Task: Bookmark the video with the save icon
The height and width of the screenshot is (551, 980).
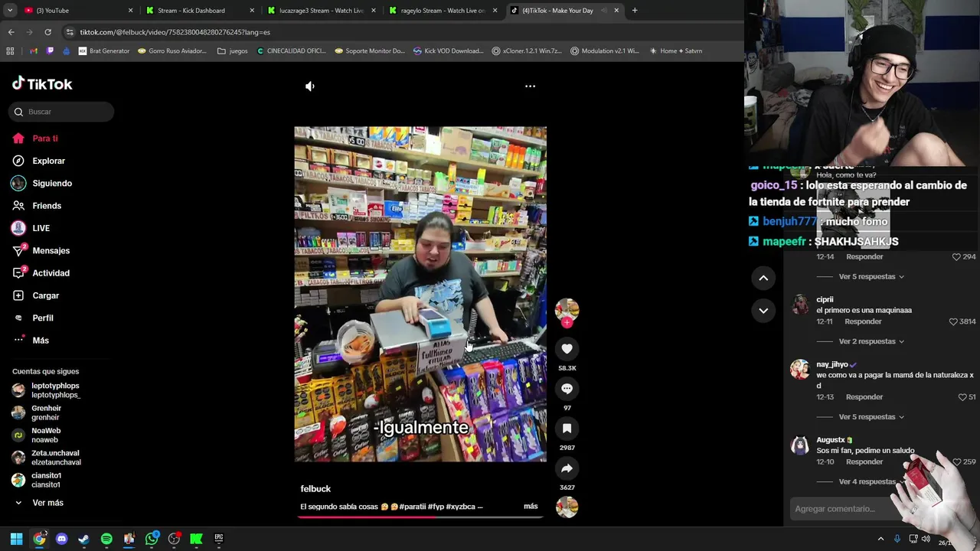Action: (567, 429)
